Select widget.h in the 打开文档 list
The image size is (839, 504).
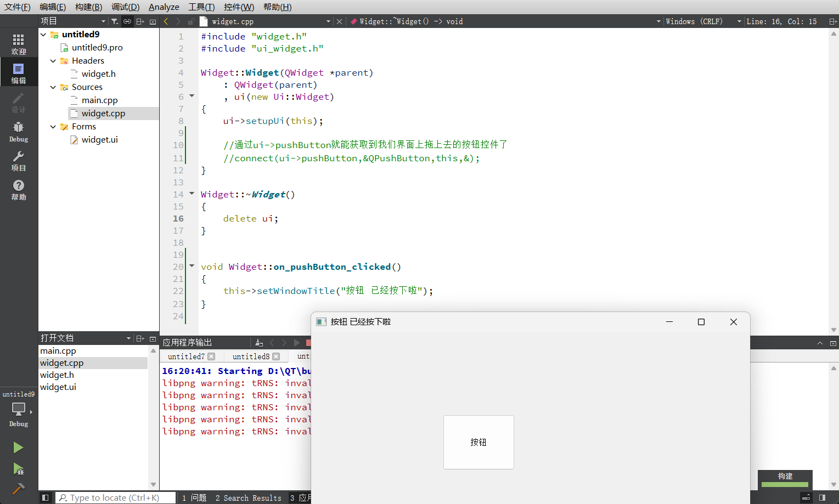pyautogui.click(x=57, y=375)
